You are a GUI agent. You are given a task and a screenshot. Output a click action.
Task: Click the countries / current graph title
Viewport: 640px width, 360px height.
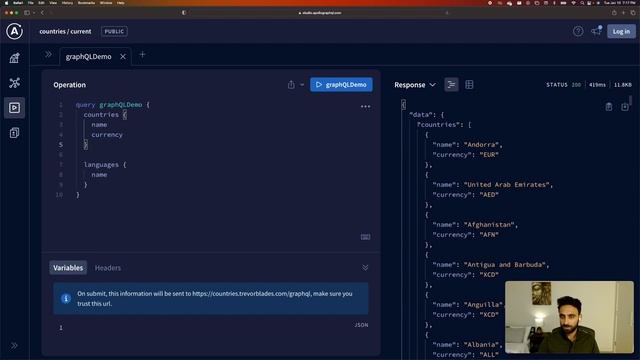(x=65, y=31)
